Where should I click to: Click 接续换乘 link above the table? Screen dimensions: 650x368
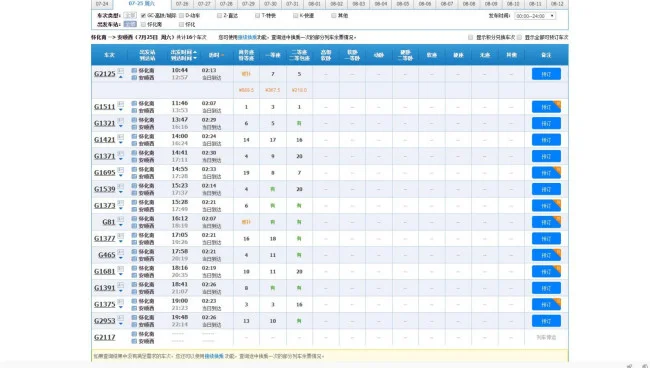(x=247, y=37)
